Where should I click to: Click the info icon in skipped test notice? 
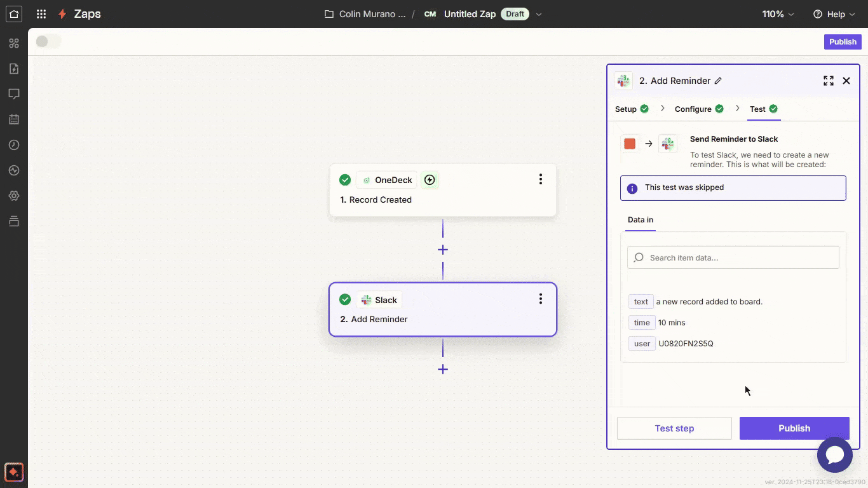click(632, 188)
